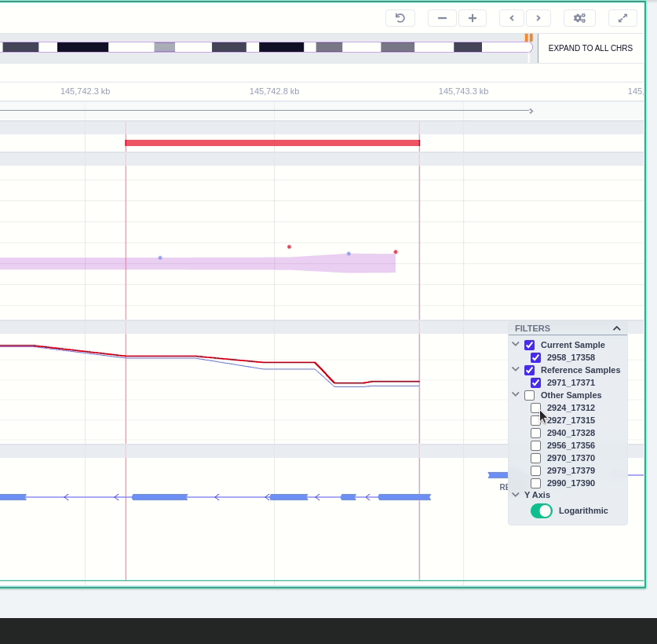657x644 pixels.
Task: Disable the Logarithmic Y axis toggle
Action: 542,510
